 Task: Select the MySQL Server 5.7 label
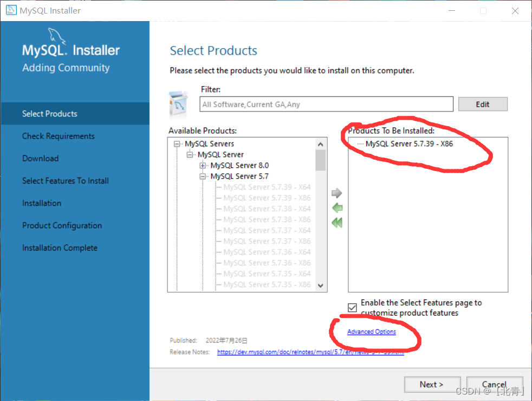tap(239, 176)
